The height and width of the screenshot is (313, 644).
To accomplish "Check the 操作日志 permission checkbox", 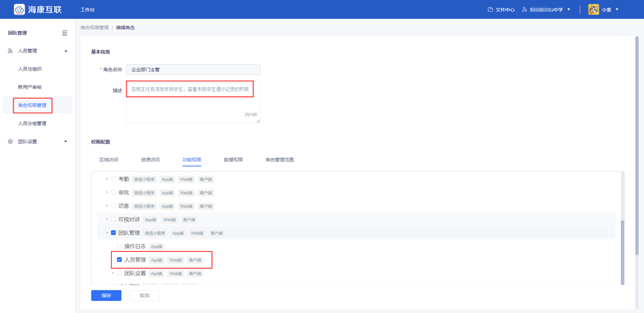I will [x=119, y=247].
